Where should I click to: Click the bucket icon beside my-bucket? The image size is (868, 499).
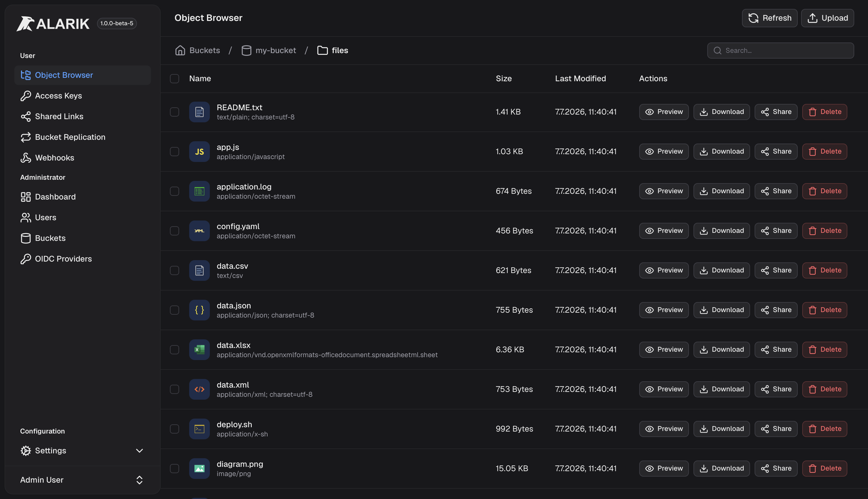click(x=246, y=50)
